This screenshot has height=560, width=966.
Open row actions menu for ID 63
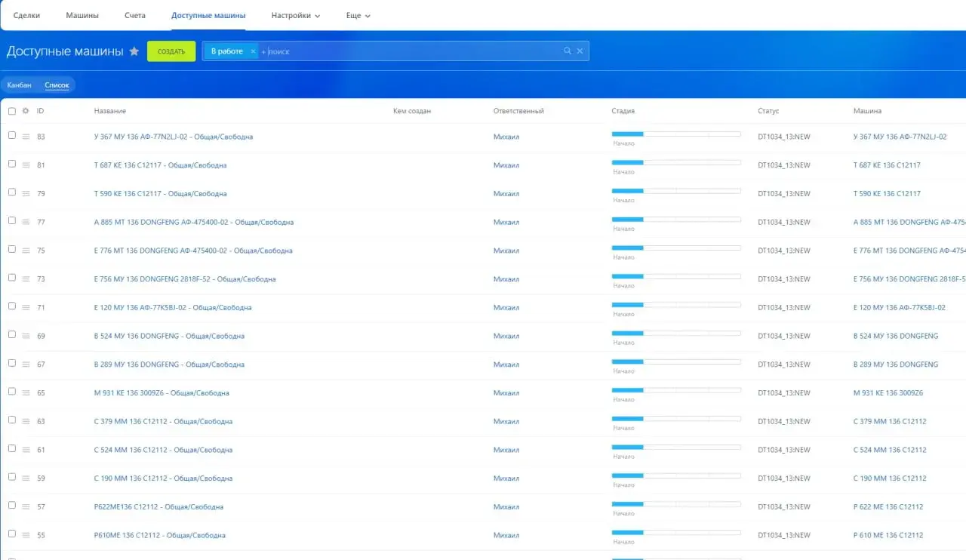pos(26,422)
